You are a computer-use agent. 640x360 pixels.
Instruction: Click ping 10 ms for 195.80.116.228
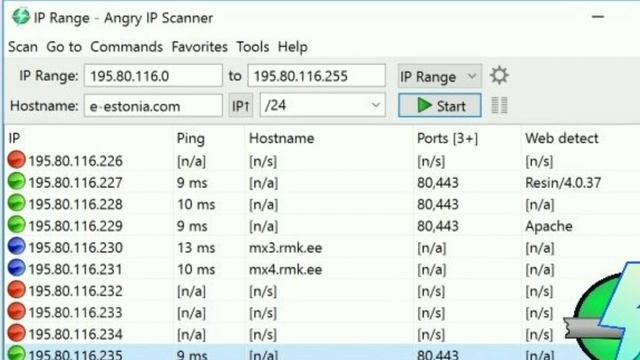(x=196, y=204)
